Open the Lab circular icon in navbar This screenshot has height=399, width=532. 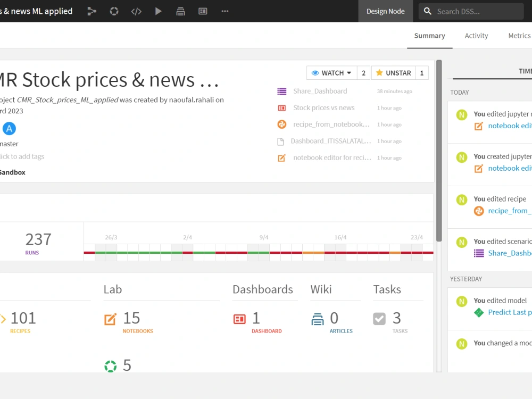[114, 11]
